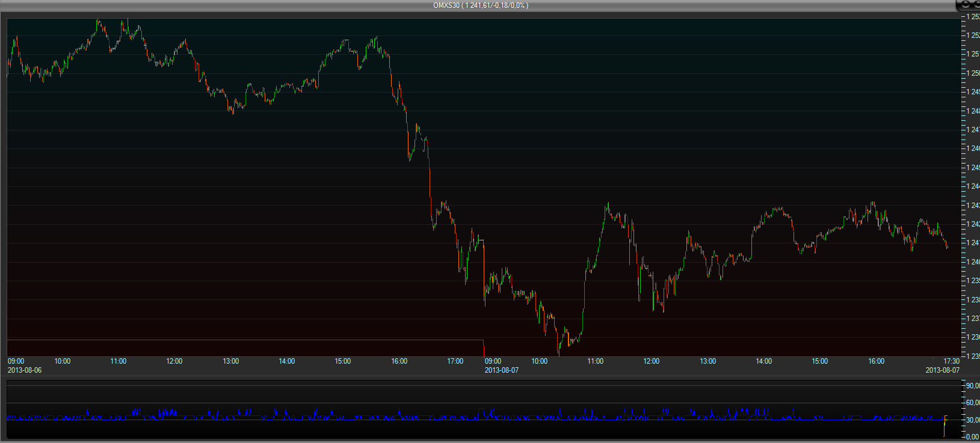Click the 17:00 time label on time axis
Image resolution: width=980 pixels, height=443 pixels.
pos(455,361)
